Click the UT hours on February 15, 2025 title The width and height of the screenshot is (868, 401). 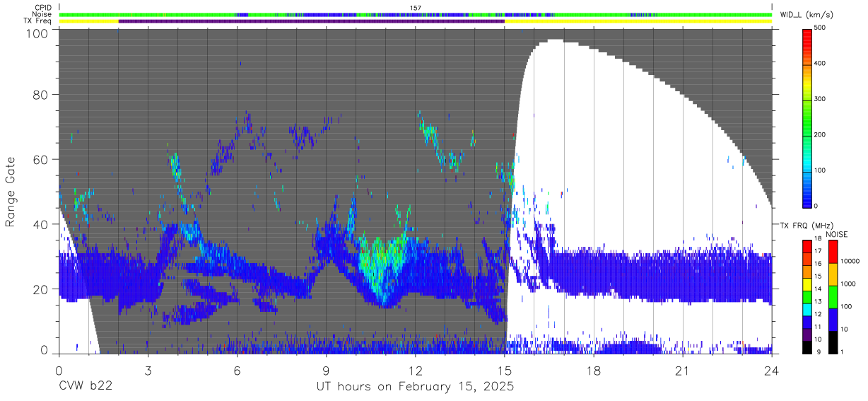[416, 388]
